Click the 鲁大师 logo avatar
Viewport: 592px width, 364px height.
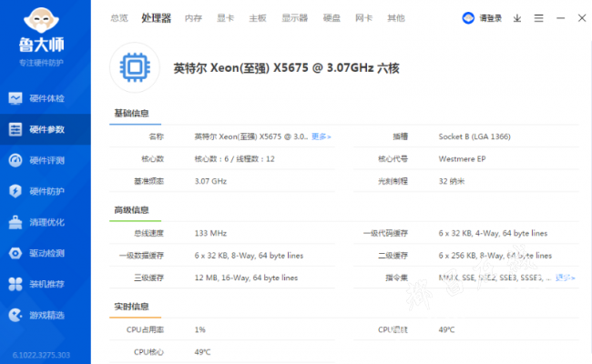(x=41, y=20)
